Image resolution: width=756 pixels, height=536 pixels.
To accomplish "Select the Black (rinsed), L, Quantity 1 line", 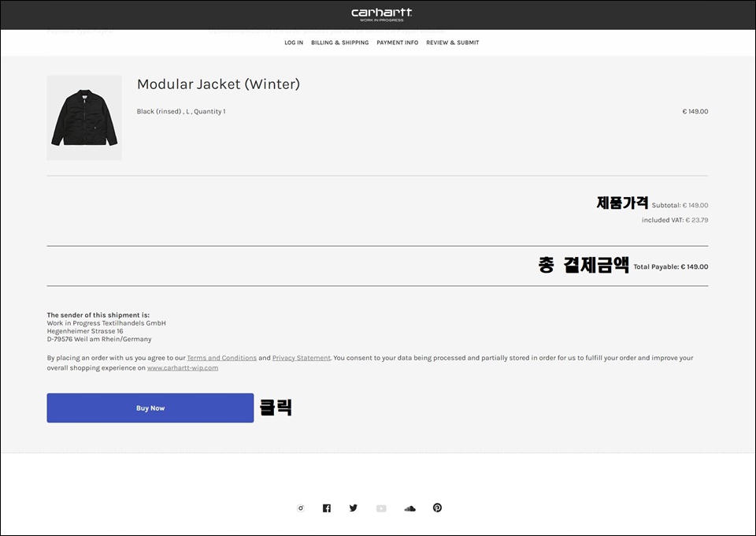I will [x=181, y=111].
